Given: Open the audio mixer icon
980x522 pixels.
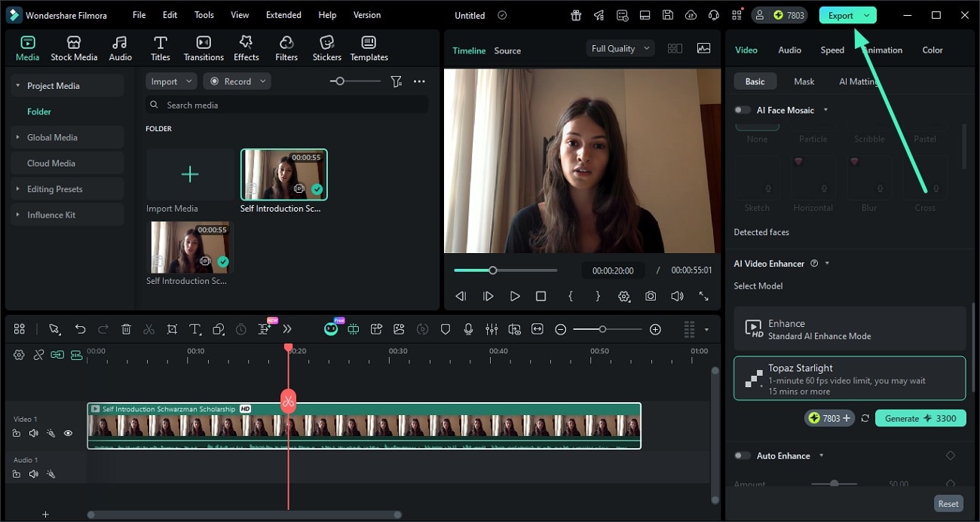Looking at the screenshot, I should (x=492, y=329).
